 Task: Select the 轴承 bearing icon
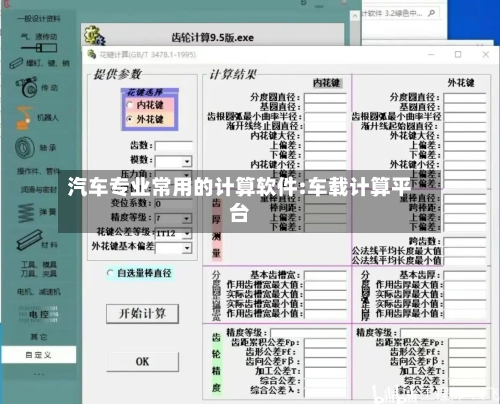(x=25, y=147)
